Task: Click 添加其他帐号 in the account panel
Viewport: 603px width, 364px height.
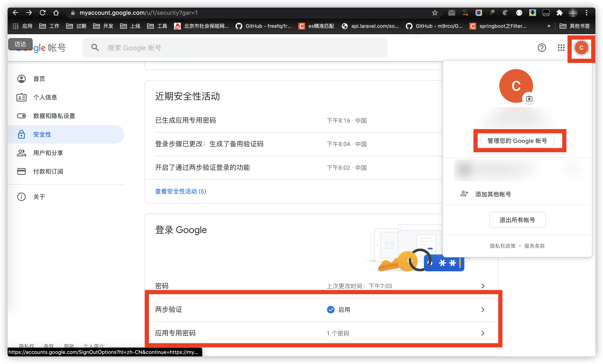Action: 517,194
